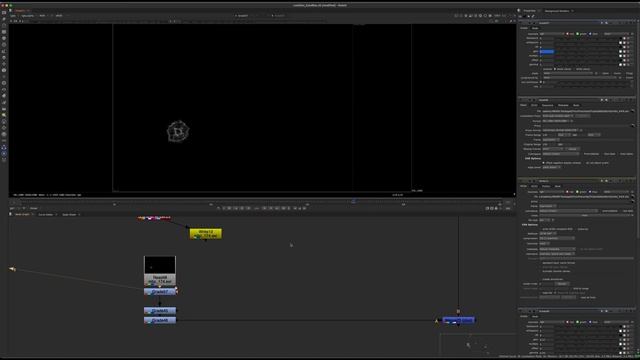Toggle offset negative display window checkbox
Image resolution: width=640 pixels, height=360 pixels.
(x=543, y=163)
